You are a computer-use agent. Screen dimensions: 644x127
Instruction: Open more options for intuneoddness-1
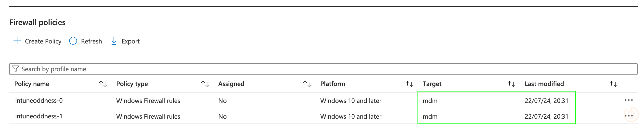coord(629,116)
